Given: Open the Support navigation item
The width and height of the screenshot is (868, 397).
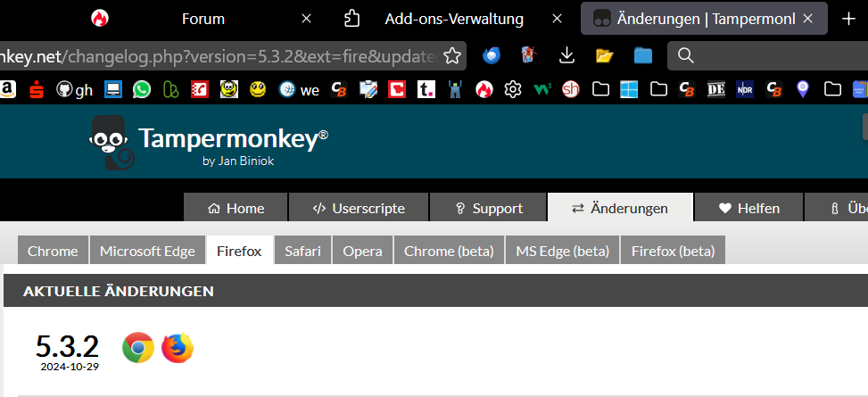Looking at the screenshot, I should pos(488,208).
